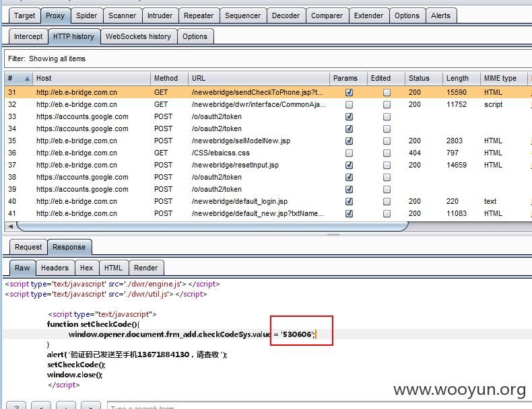Open the Scanner tab

coord(122,15)
